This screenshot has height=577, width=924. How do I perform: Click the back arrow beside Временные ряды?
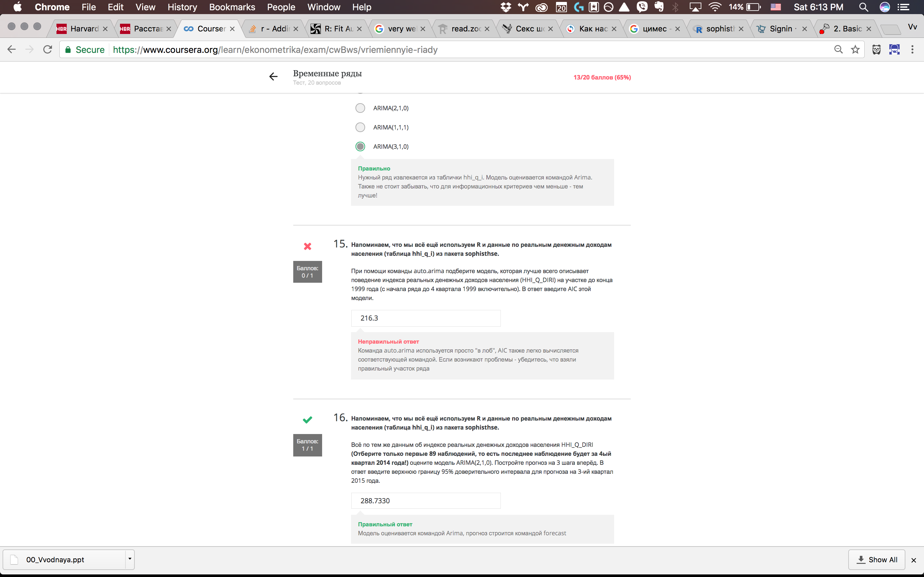click(x=273, y=77)
